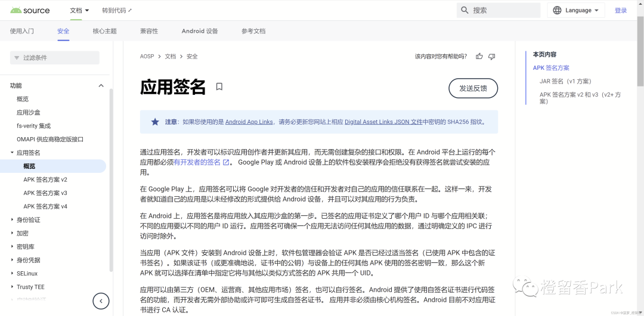
Task: Click 安全 in the breadcrumb
Action: pos(192,57)
